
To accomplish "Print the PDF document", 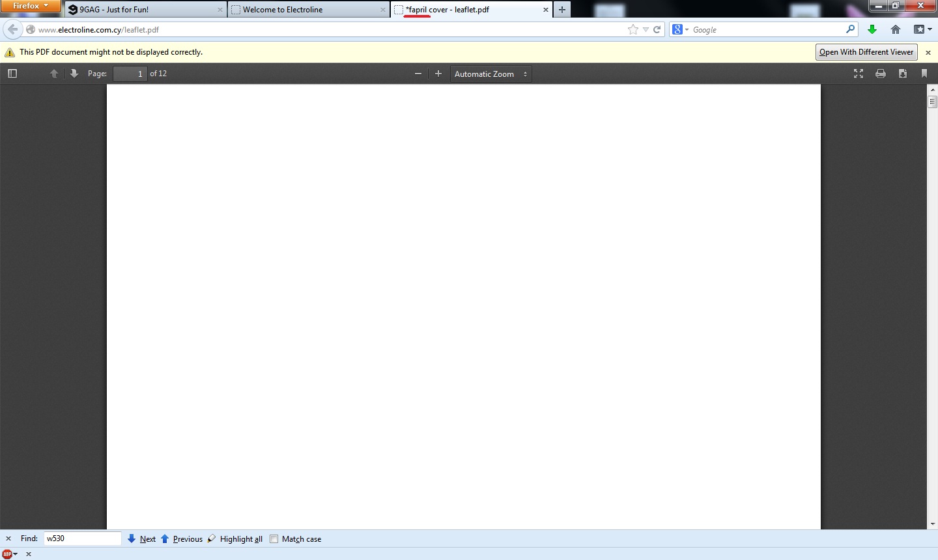I will tap(881, 74).
